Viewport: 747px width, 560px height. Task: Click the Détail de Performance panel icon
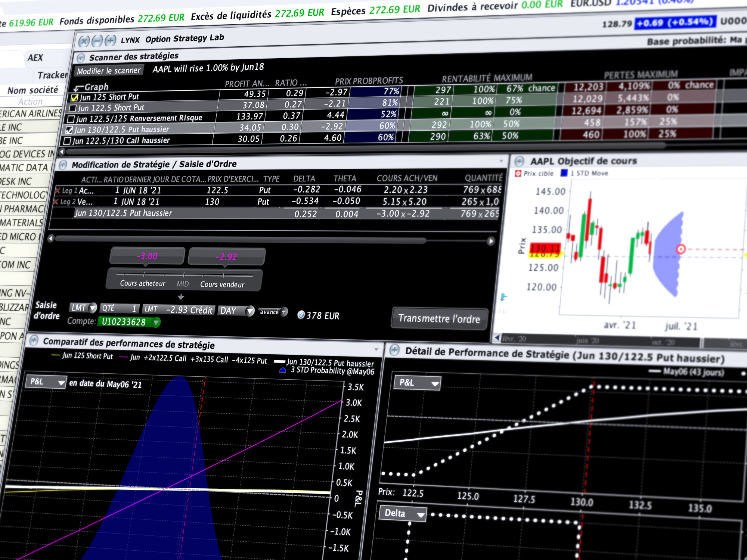[x=394, y=350]
